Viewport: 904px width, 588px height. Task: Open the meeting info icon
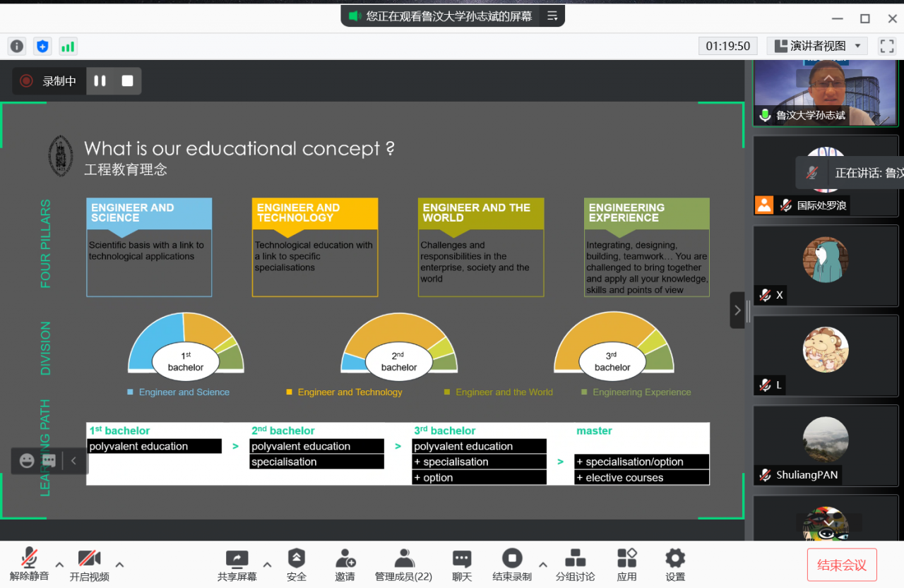[17, 47]
